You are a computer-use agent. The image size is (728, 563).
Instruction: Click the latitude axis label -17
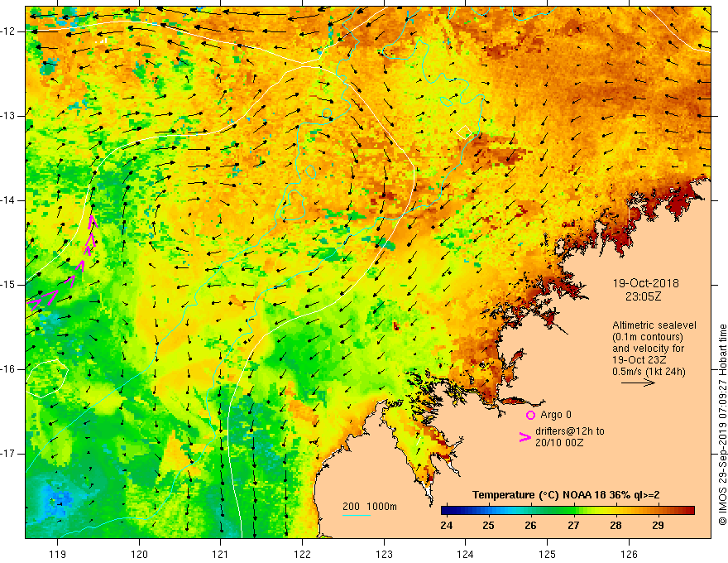8,454
